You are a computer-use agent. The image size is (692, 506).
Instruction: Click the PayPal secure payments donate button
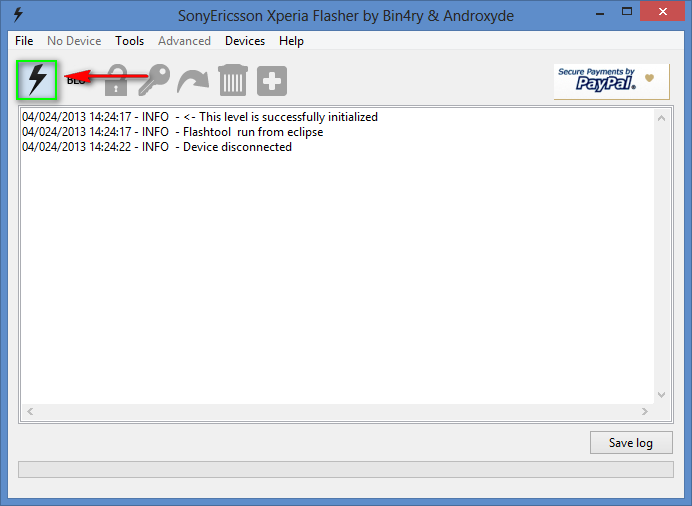click(612, 82)
